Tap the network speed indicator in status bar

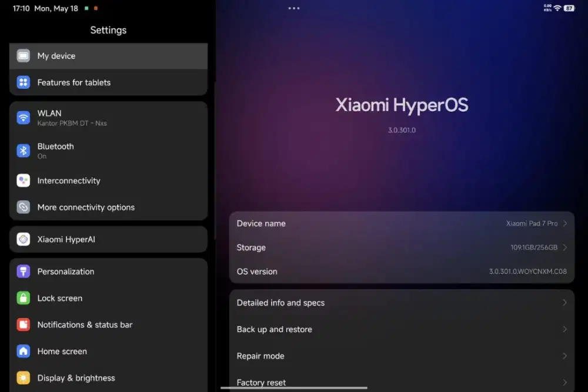547,8
